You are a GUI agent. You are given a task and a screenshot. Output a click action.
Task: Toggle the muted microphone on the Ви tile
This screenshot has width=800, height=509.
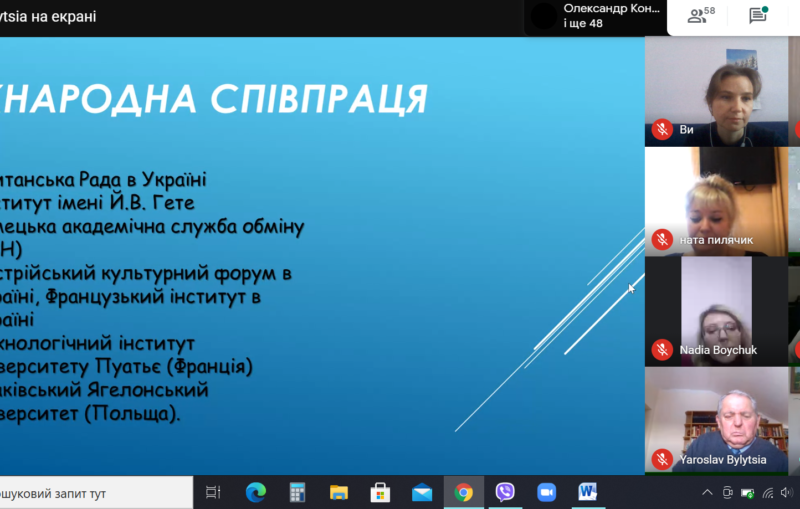pyautogui.click(x=662, y=130)
